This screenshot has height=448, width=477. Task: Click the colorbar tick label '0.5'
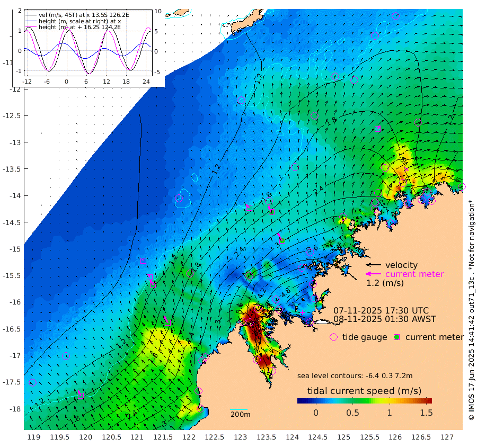point(352,413)
